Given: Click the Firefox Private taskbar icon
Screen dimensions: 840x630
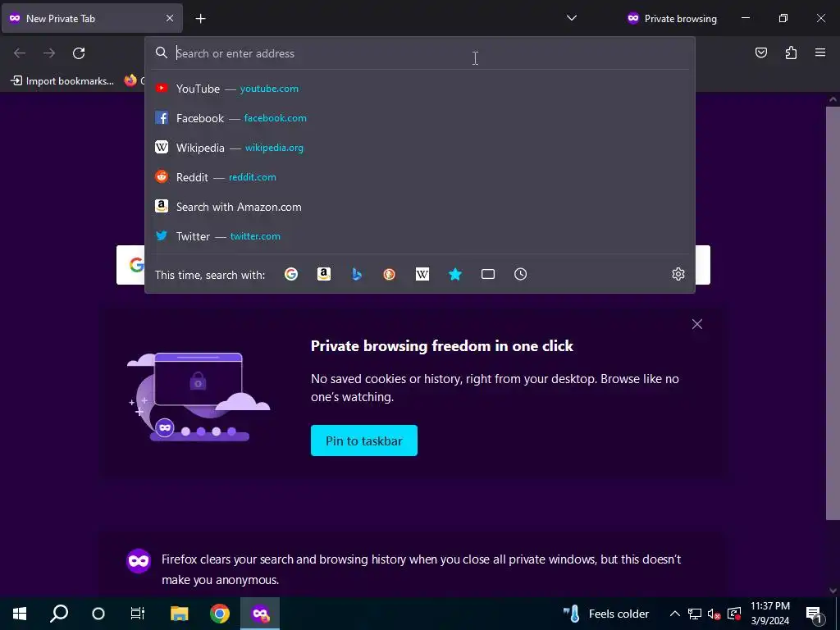Looking at the screenshot, I should tap(260, 614).
